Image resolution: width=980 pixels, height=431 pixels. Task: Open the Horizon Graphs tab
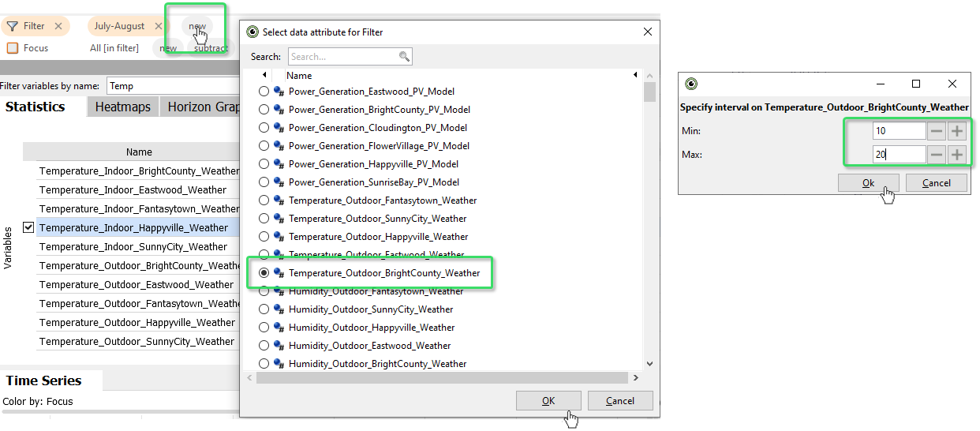202,107
